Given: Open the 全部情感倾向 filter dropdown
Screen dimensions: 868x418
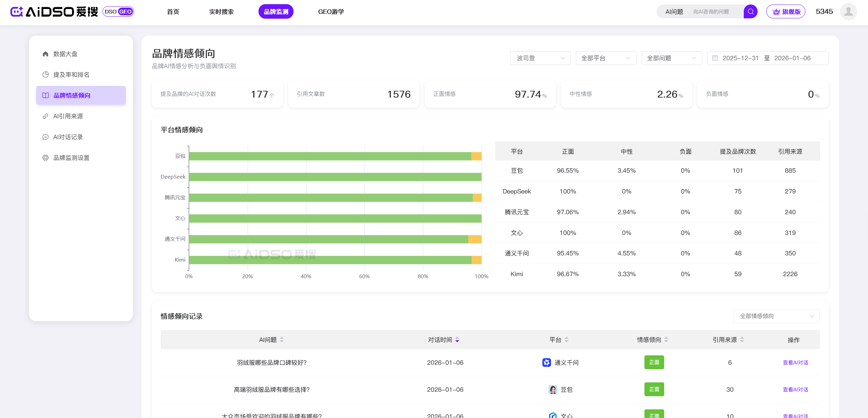Looking at the screenshot, I should [776, 316].
